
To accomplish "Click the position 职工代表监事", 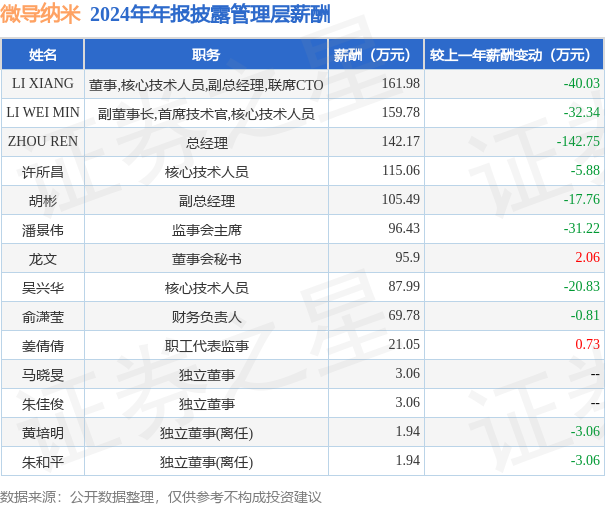I will [x=206, y=346].
